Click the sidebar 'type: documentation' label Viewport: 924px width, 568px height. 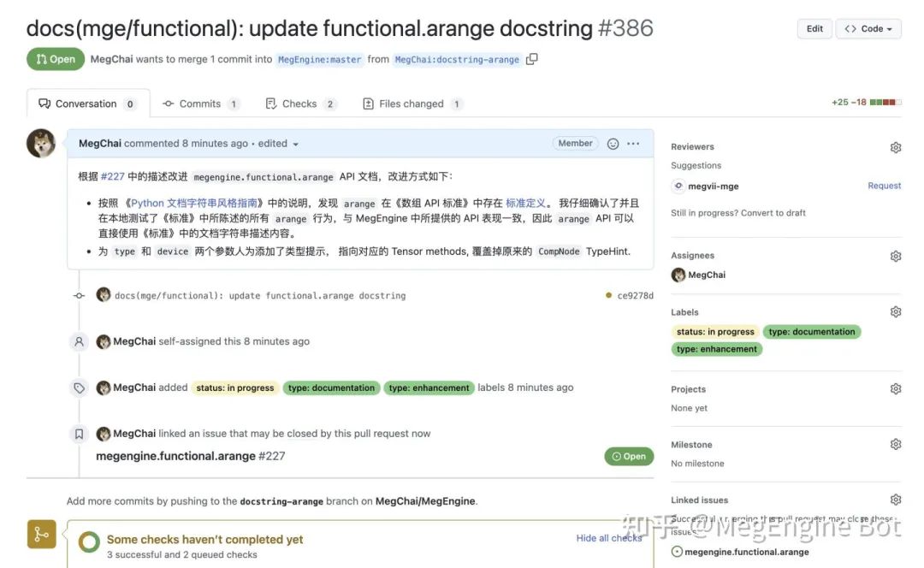[x=811, y=332]
